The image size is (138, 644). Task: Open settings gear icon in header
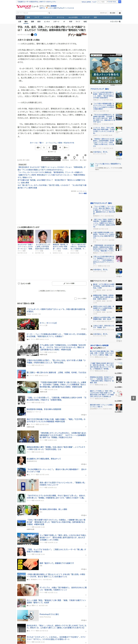tap(120, 13)
